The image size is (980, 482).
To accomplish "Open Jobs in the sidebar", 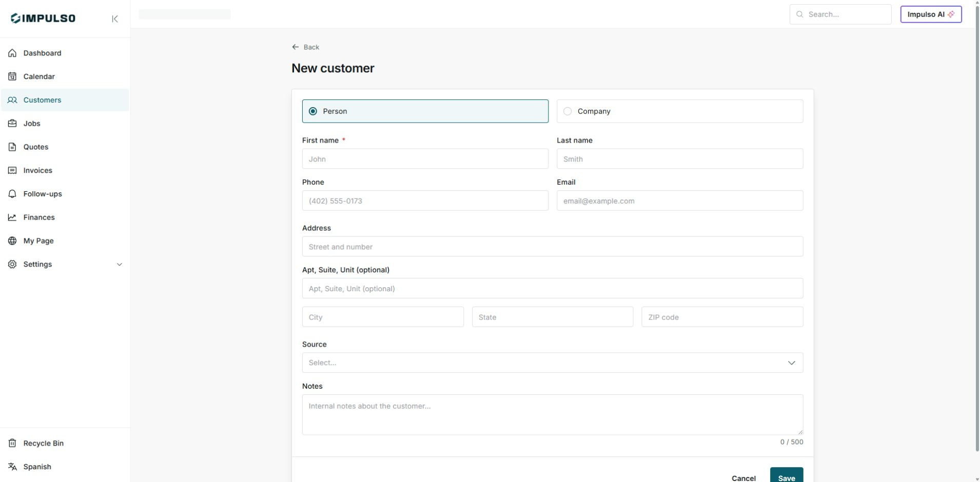I will point(65,124).
